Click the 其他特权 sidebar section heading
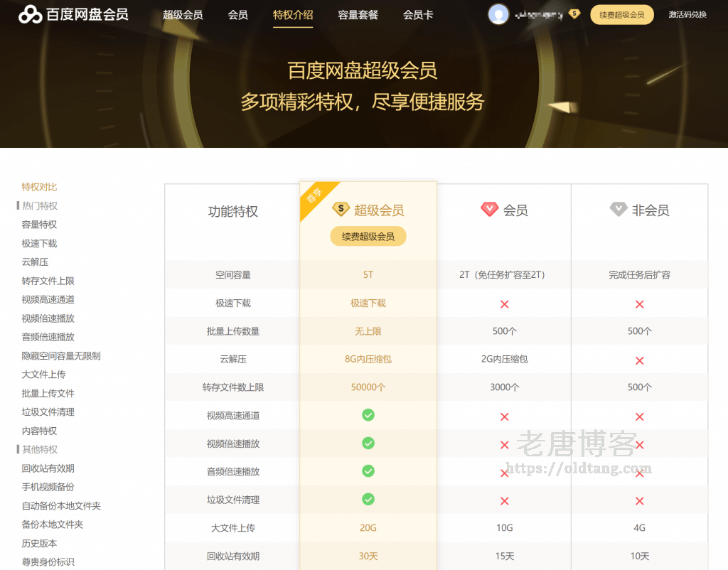This screenshot has width=728, height=570. pos(40,449)
